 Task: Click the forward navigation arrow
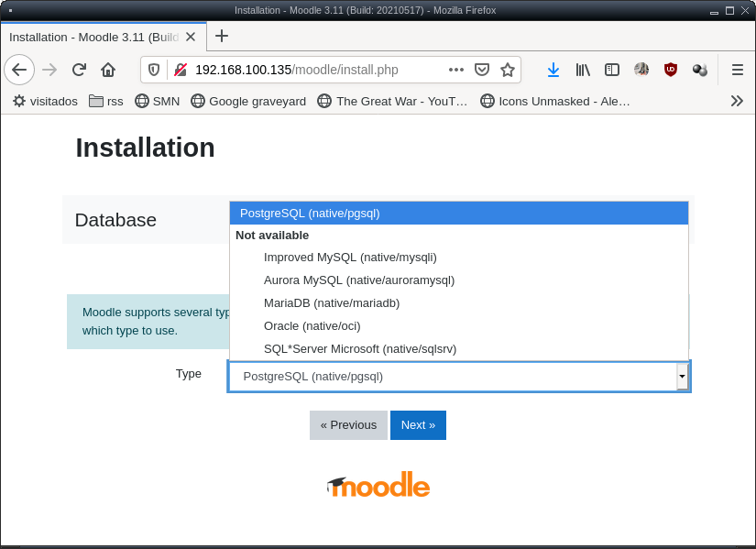(49, 70)
